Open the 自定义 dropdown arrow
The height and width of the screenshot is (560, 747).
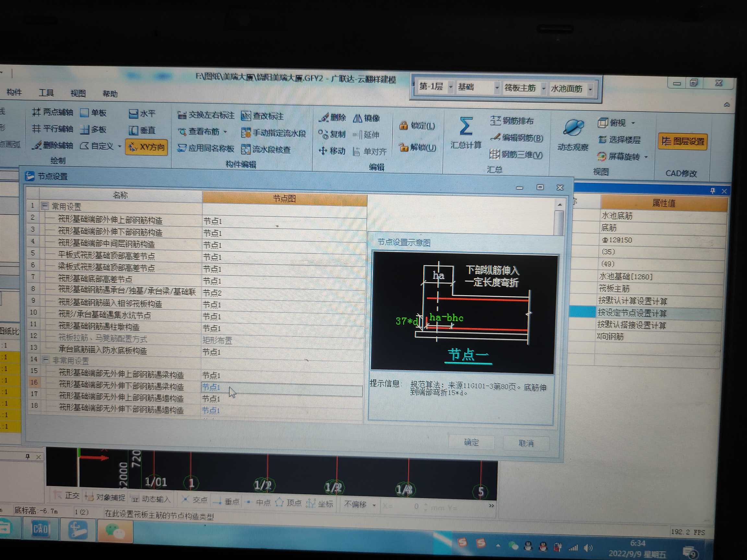click(120, 146)
